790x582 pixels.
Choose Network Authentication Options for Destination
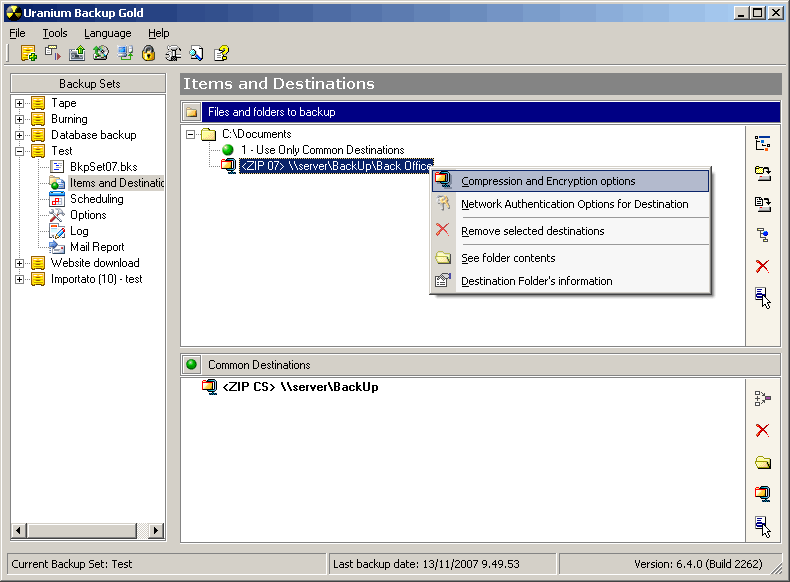(x=570, y=204)
